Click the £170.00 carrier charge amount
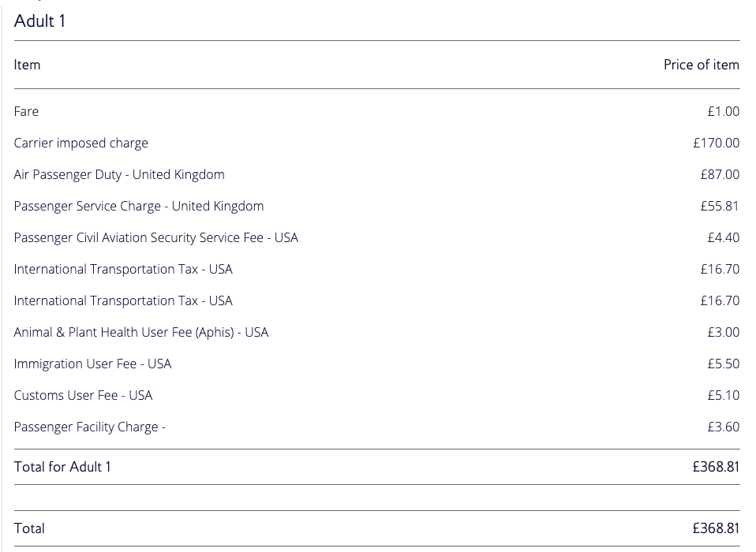The image size is (756, 552). (x=716, y=143)
